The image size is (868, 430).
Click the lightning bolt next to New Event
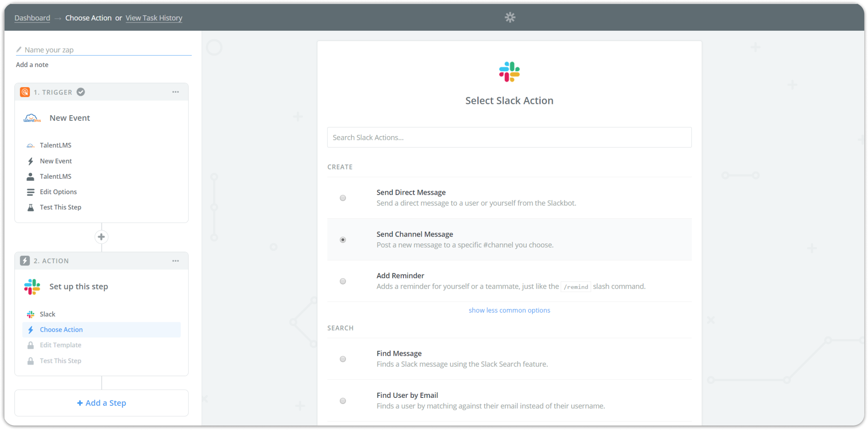(31, 161)
